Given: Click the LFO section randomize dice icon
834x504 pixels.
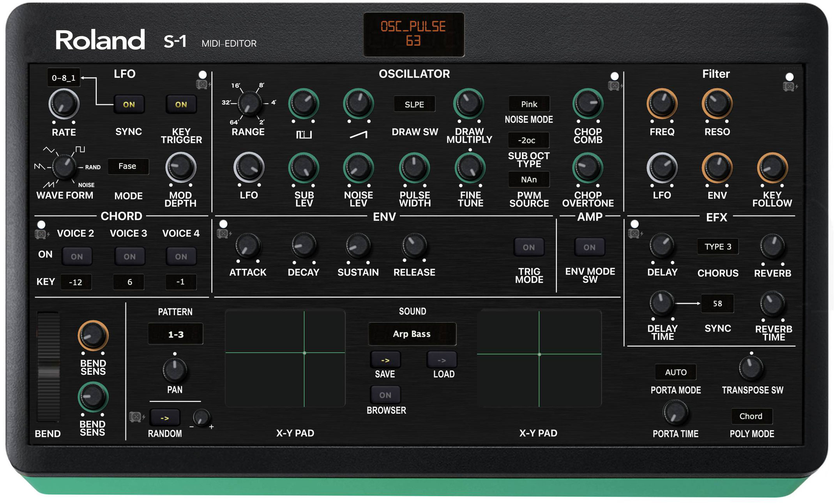Looking at the screenshot, I should [202, 84].
